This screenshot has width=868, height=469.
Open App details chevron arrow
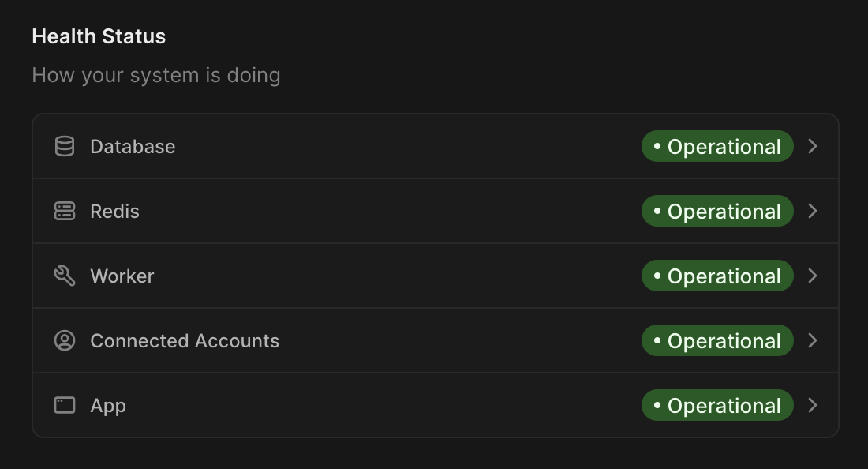(813, 406)
